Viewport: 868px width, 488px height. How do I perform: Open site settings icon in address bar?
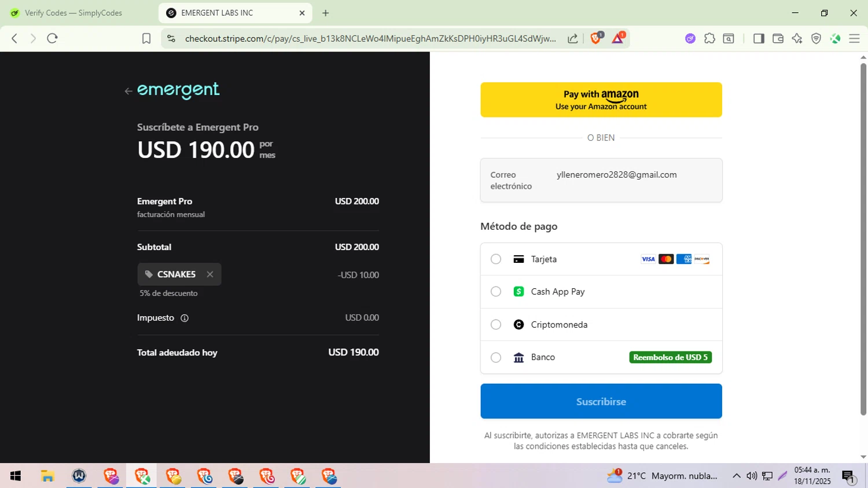coord(171,39)
